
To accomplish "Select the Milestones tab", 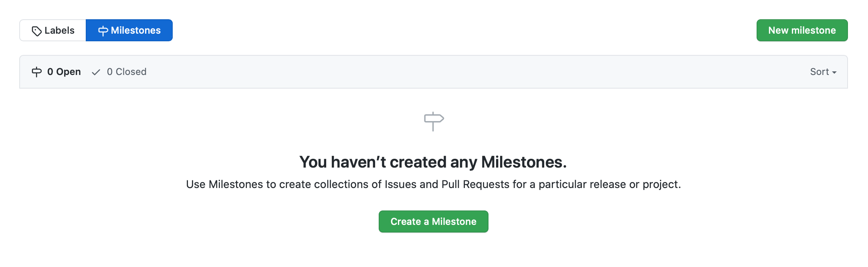I will (129, 30).
